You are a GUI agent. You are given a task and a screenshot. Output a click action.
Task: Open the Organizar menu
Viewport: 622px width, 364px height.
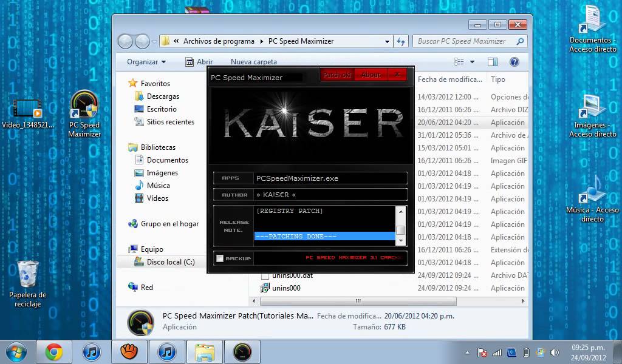(x=146, y=62)
